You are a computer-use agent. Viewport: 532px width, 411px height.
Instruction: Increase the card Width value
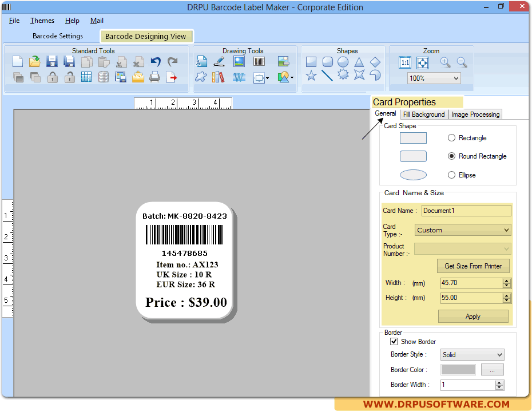click(507, 280)
